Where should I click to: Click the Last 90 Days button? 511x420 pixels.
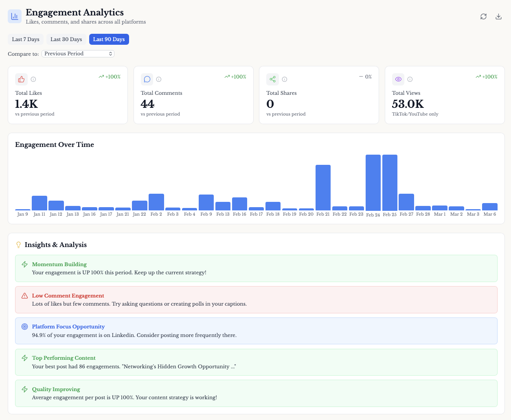point(109,39)
